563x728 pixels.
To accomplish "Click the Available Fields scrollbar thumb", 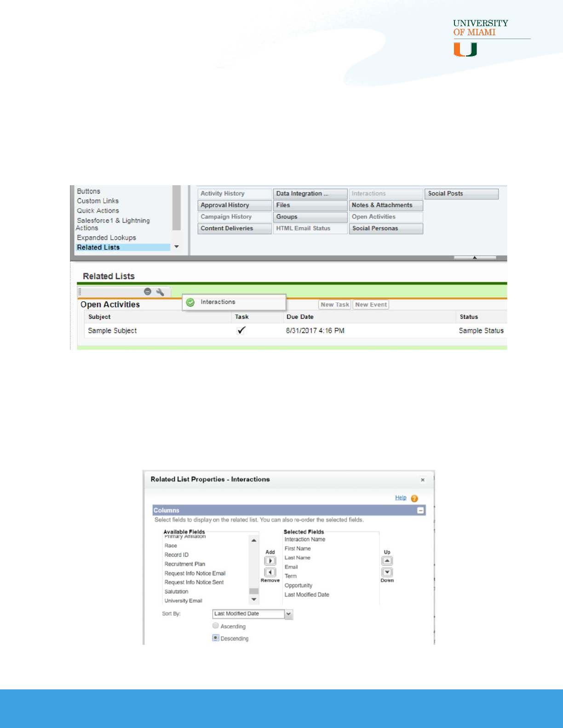I will coord(253,591).
